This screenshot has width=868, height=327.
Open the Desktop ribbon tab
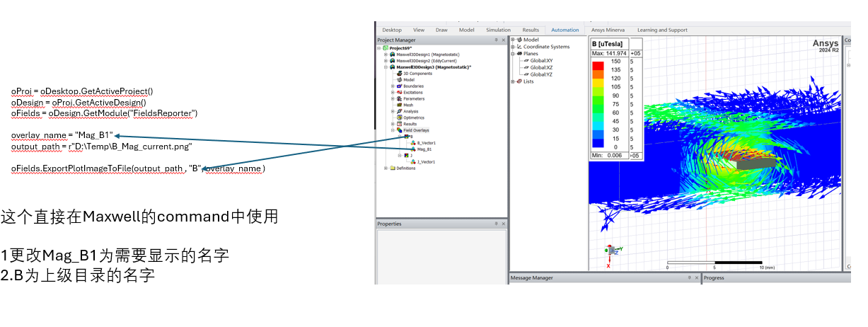tap(391, 30)
